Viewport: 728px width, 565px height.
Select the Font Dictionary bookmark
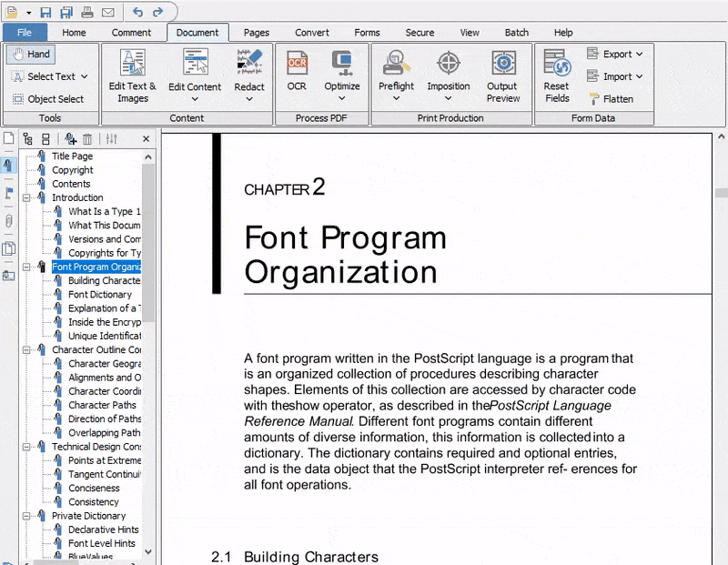pos(103,294)
